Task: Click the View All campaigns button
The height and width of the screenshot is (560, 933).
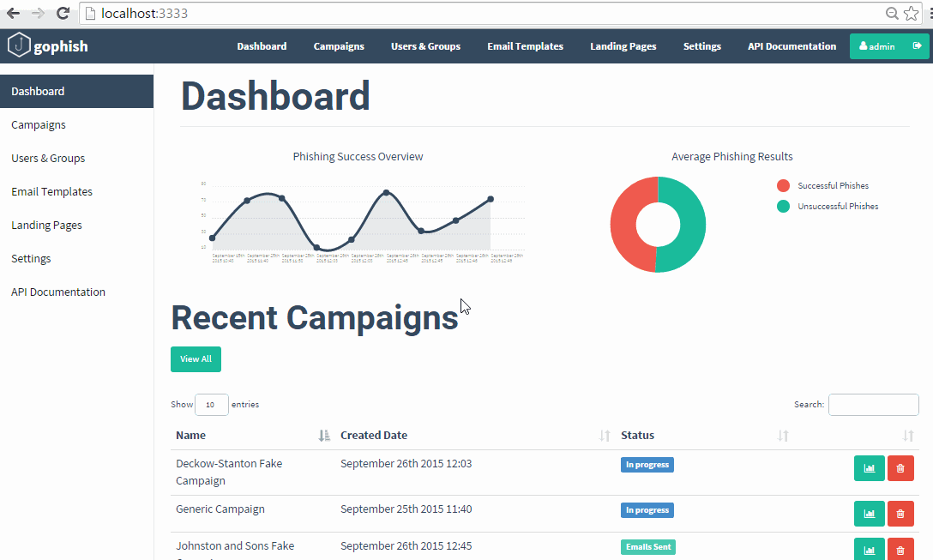Action: (x=196, y=359)
